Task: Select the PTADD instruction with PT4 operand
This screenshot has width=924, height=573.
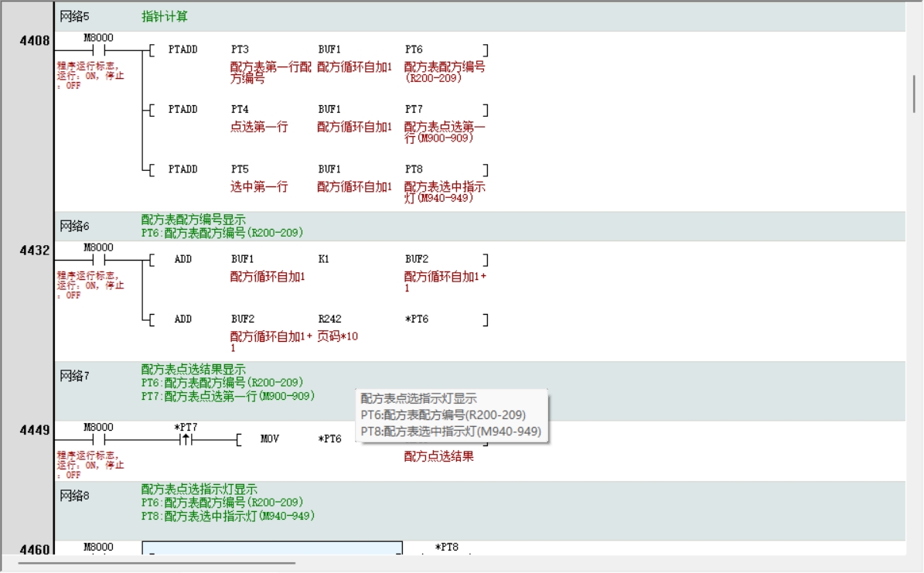Action: 182,110
